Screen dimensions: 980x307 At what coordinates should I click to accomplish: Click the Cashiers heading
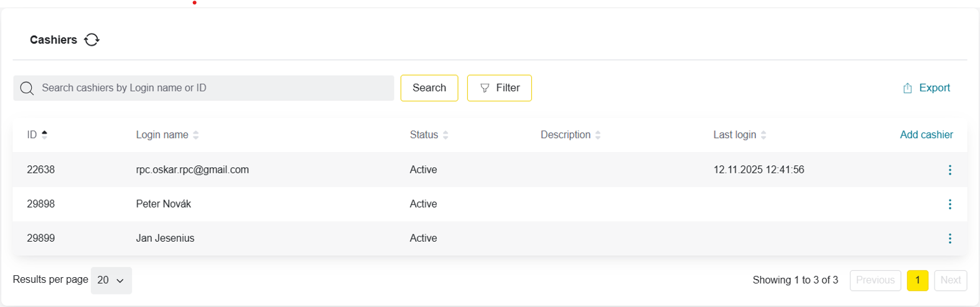click(x=54, y=40)
